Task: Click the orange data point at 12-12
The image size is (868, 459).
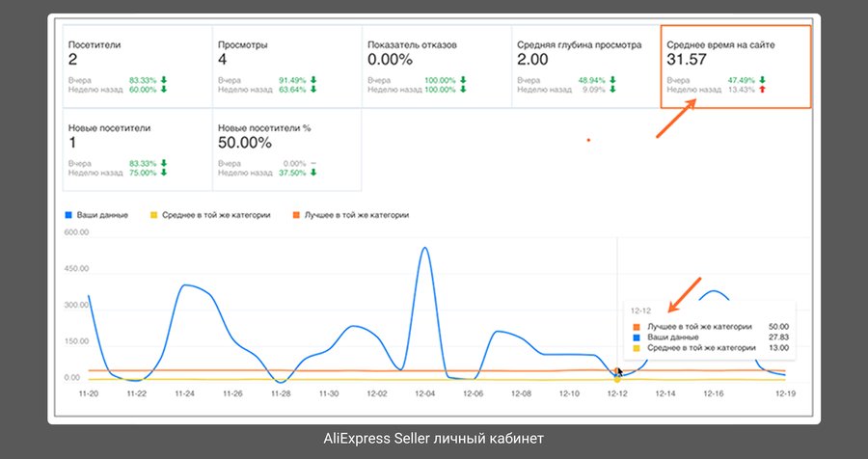Action: pyautogui.click(x=616, y=370)
